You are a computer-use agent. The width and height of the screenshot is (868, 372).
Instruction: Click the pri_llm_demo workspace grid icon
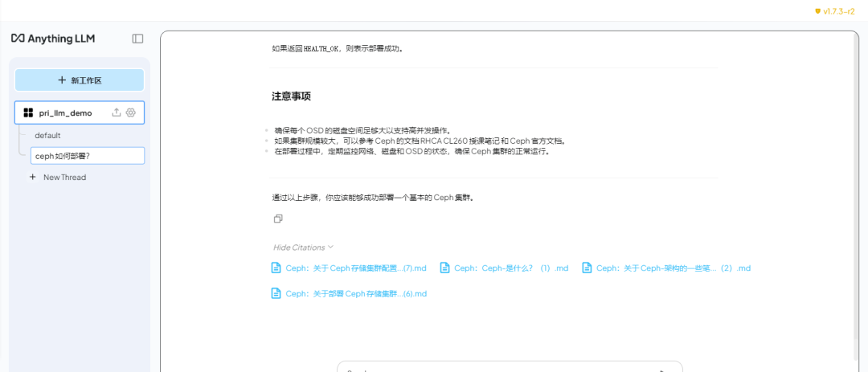pos(28,113)
